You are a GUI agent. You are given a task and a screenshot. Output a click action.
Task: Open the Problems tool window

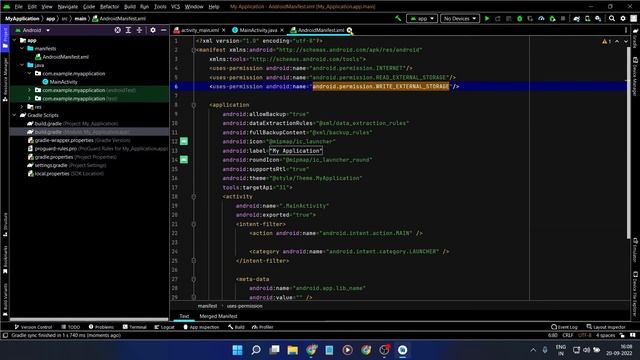tap(101, 327)
